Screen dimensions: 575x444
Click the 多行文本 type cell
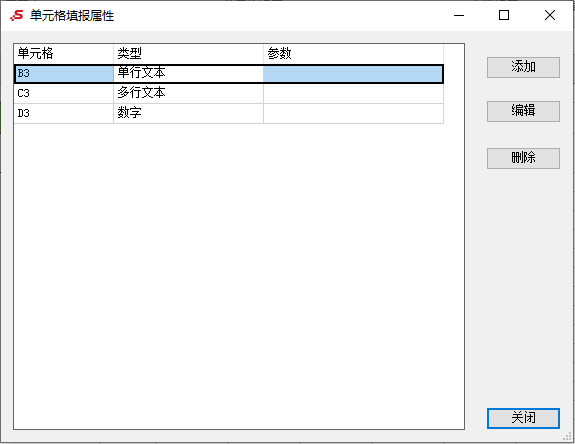point(188,93)
